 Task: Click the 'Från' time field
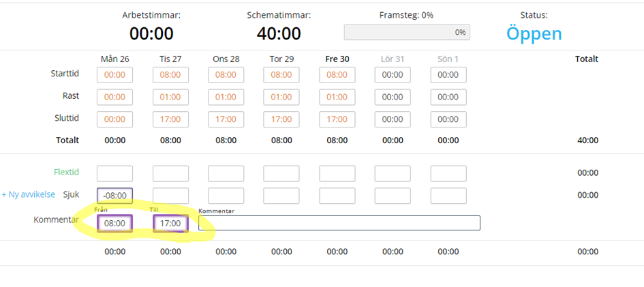[x=114, y=224]
